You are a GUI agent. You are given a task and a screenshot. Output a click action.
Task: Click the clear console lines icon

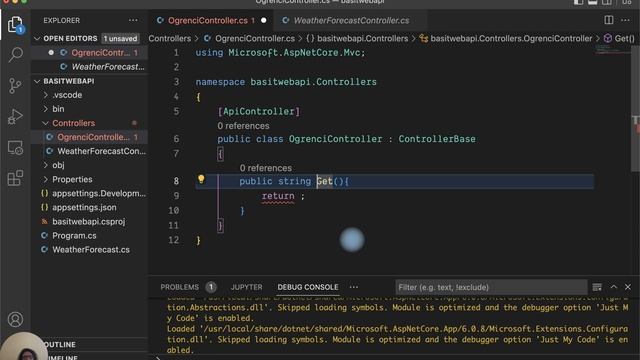(x=597, y=287)
